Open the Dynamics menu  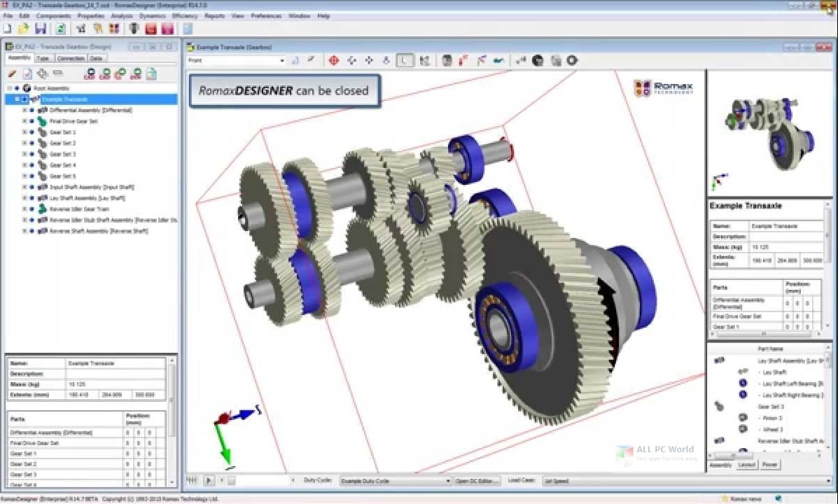click(x=153, y=16)
